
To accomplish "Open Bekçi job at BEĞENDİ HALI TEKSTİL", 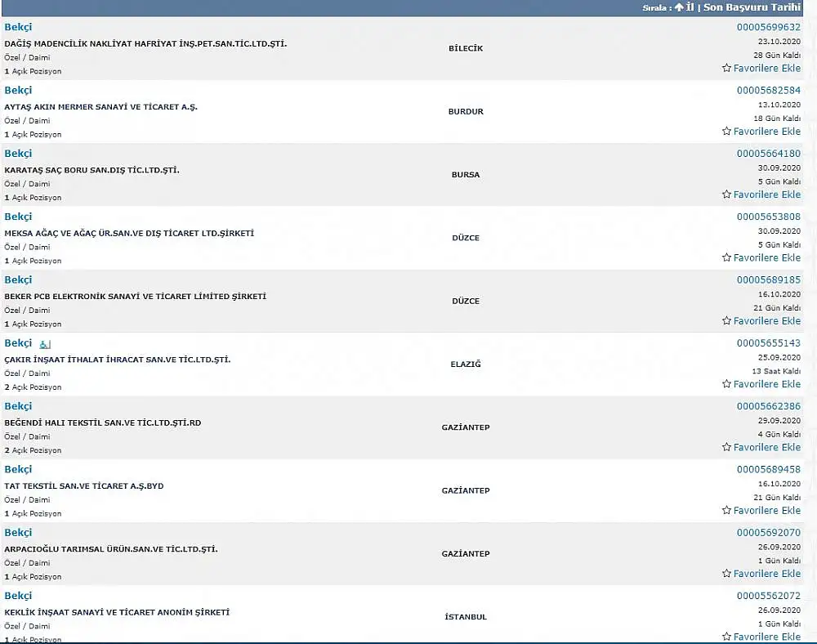I will (x=18, y=406).
